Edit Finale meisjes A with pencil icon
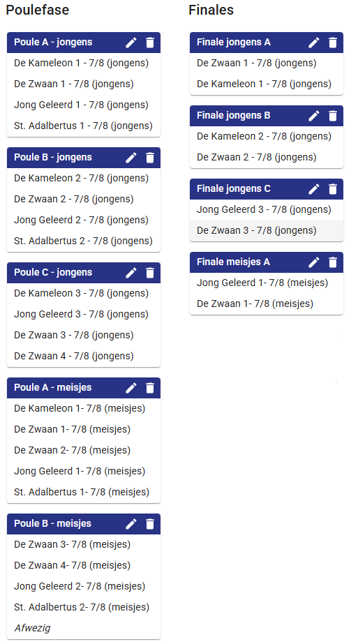This screenshot has width=351, height=644. [x=313, y=262]
